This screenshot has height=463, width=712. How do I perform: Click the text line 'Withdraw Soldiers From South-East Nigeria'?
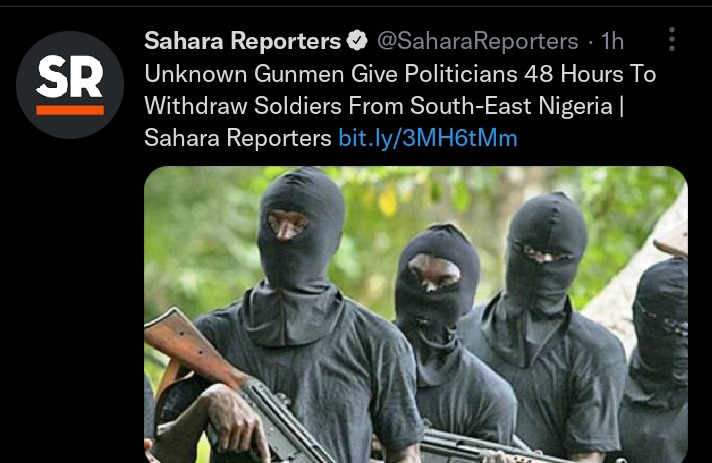click(x=379, y=106)
